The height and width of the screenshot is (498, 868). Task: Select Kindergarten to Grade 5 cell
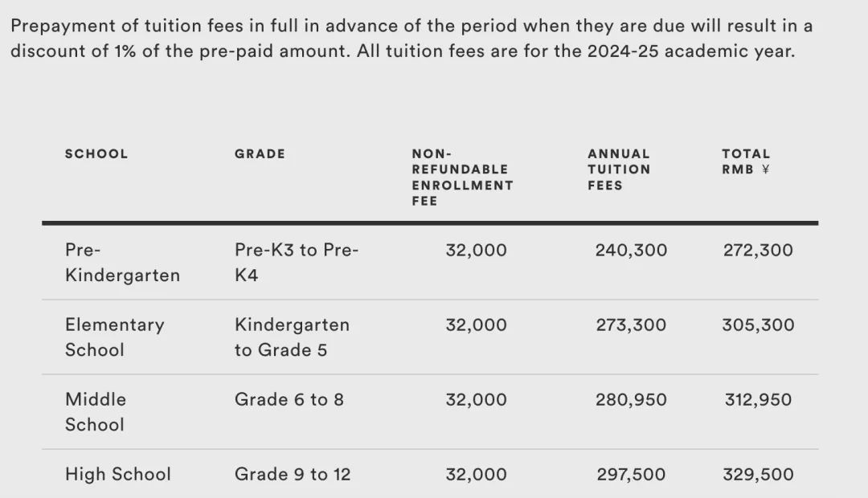(292, 337)
